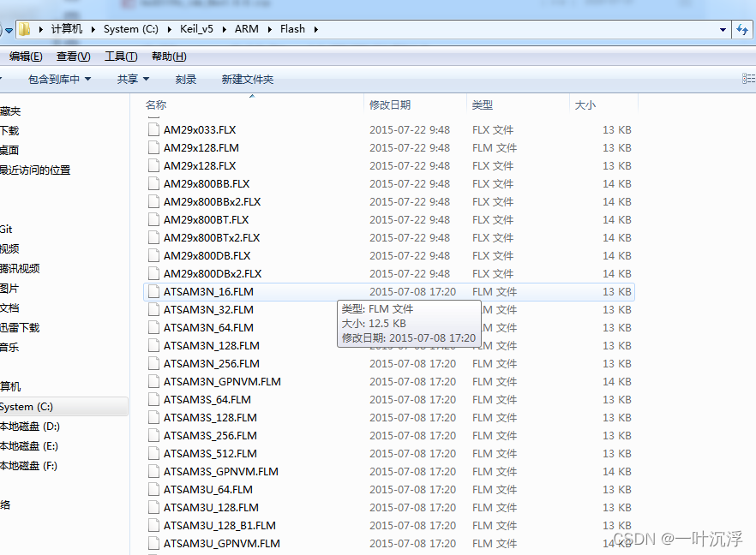Click the file icon of ATSAM3N_256.FLM
The image size is (756, 555).
(x=153, y=363)
